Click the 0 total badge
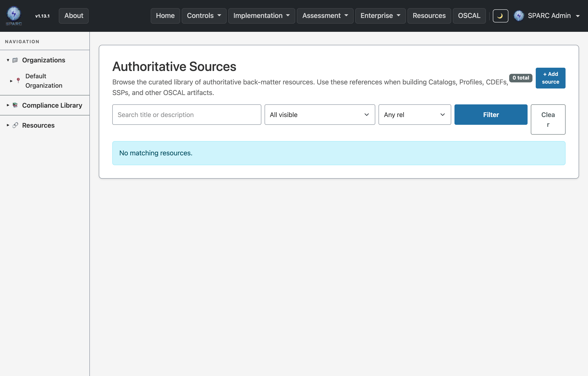 coord(520,78)
